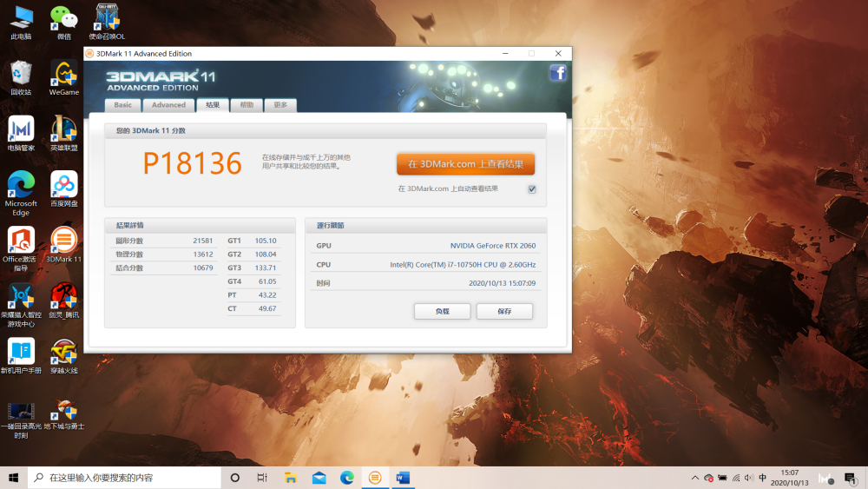Click the battery tray icon

722,478
